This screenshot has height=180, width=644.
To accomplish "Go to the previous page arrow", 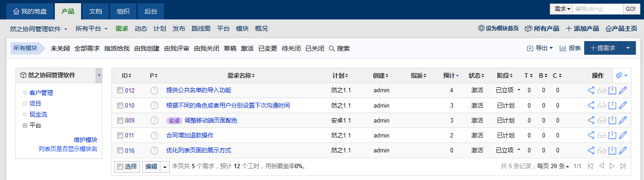I will click(601, 166).
